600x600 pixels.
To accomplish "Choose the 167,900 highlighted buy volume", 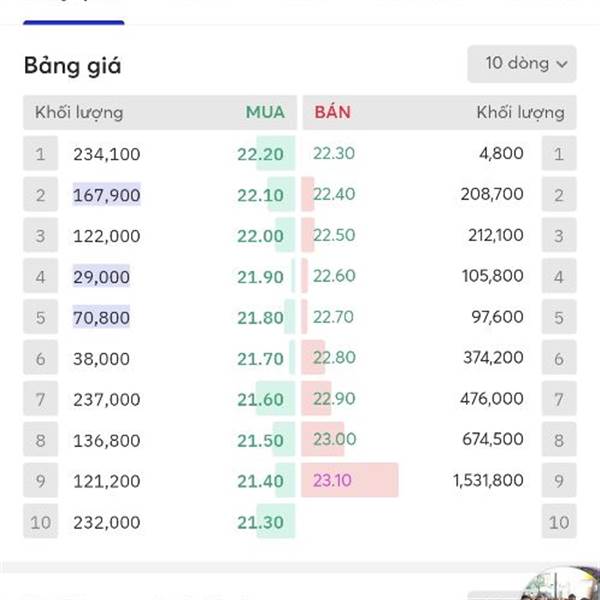I will point(107,195).
